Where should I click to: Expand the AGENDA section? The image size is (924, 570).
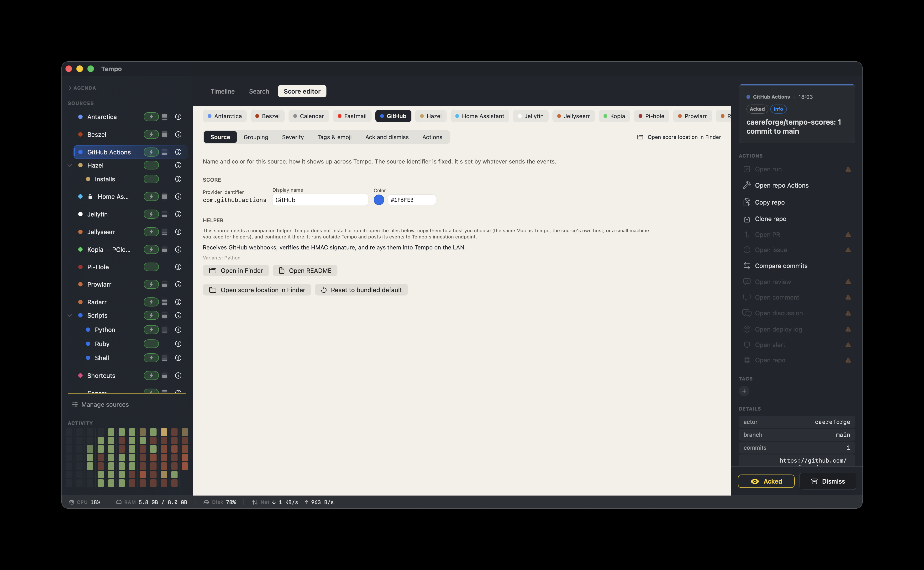pos(70,88)
